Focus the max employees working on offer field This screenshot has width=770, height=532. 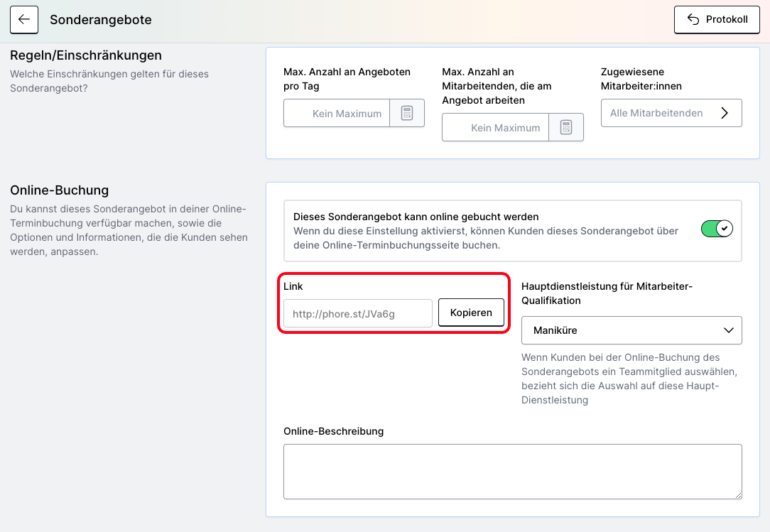click(495, 128)
